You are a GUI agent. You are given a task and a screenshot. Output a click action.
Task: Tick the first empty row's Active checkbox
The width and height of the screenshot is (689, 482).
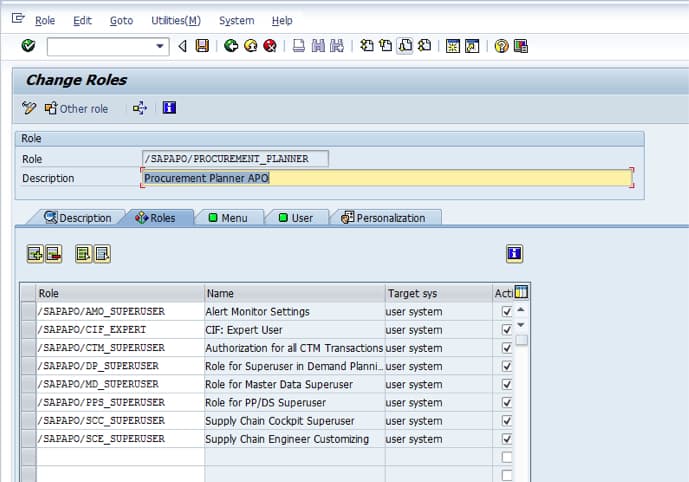(507, 457)
